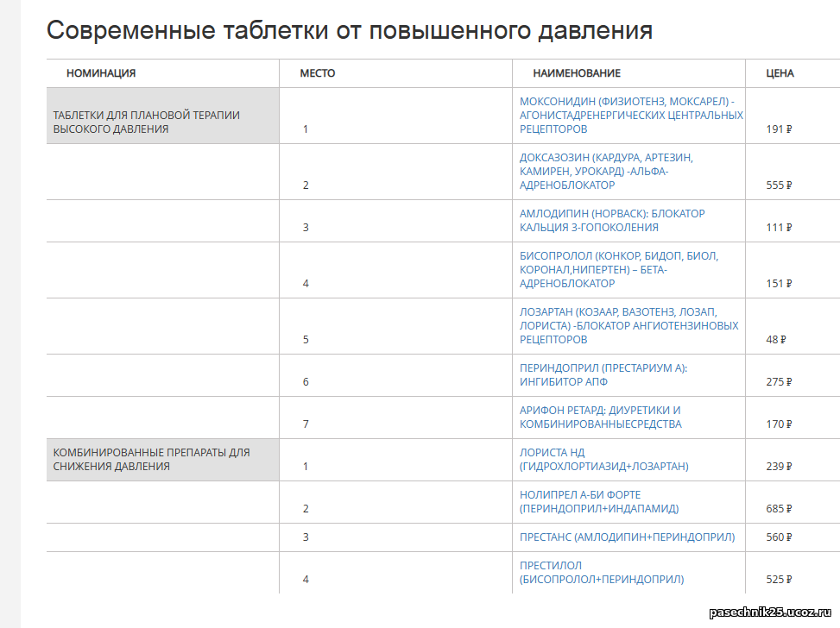Open the Арифон Ретард диуретики link
This screenshot has height=628, width=840.
pos(600,417)
